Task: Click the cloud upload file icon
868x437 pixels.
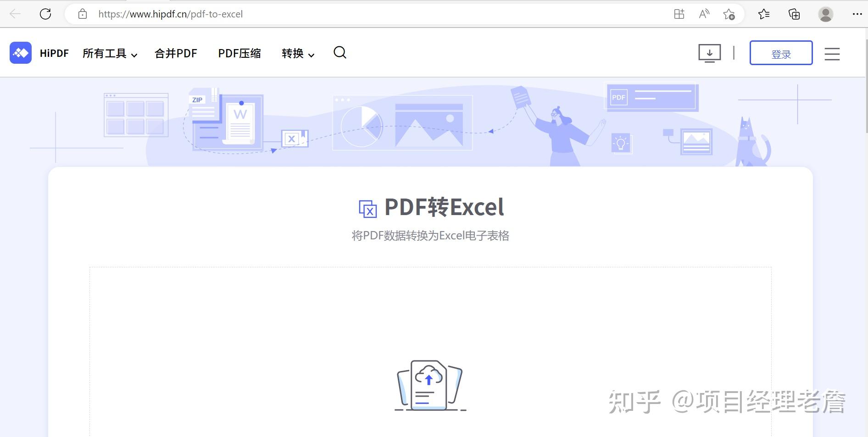Action: [430, 385]
